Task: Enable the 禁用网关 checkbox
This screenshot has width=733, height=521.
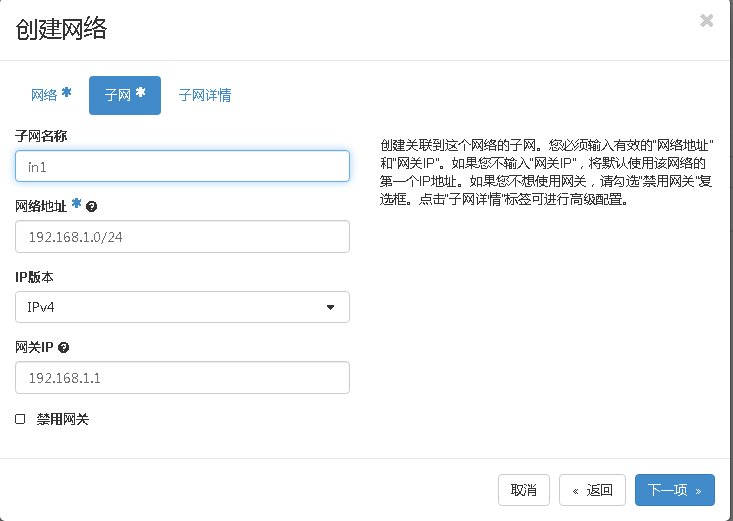Action: click(x=20, y=419)
